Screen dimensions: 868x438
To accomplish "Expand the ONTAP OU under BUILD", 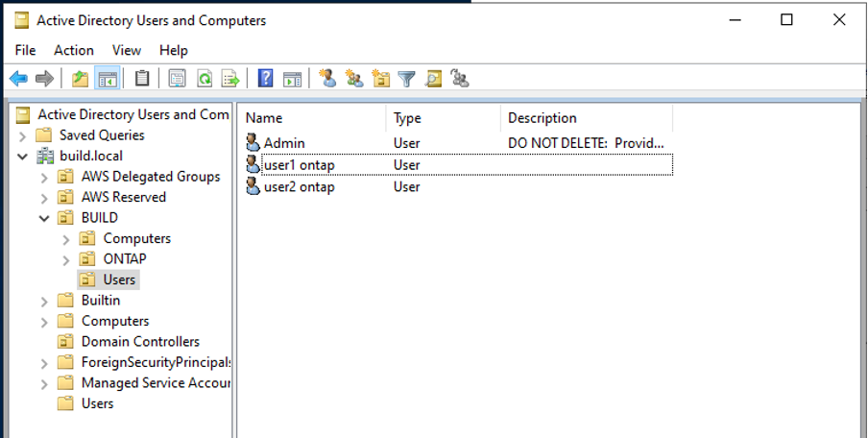I will pyautogui.click(x=66, y=259).
